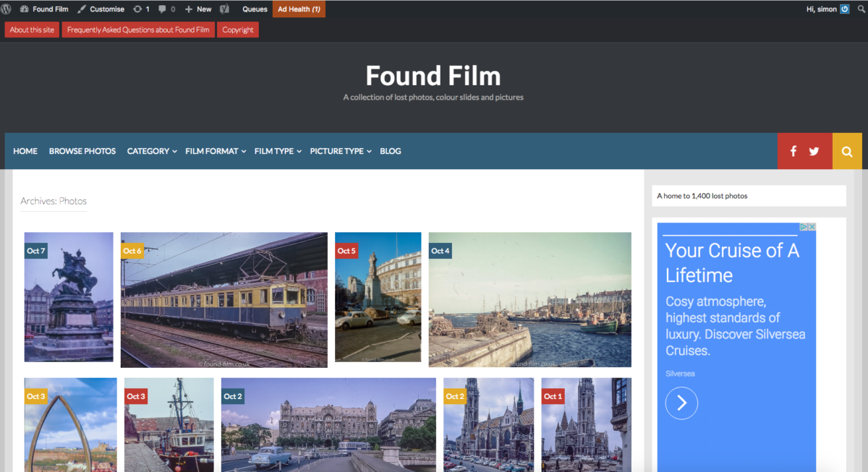
Task: Click the Silversea advertiser label
Action: (x=680, y=374)
